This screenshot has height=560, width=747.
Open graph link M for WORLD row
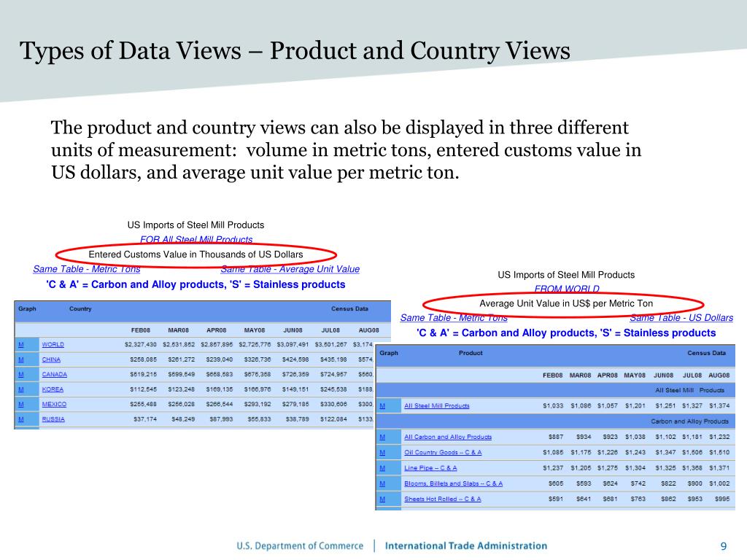21,344
